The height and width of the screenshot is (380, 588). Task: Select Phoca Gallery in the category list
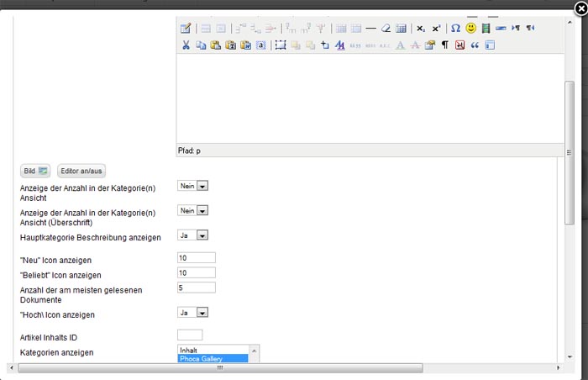click(213, 359)
